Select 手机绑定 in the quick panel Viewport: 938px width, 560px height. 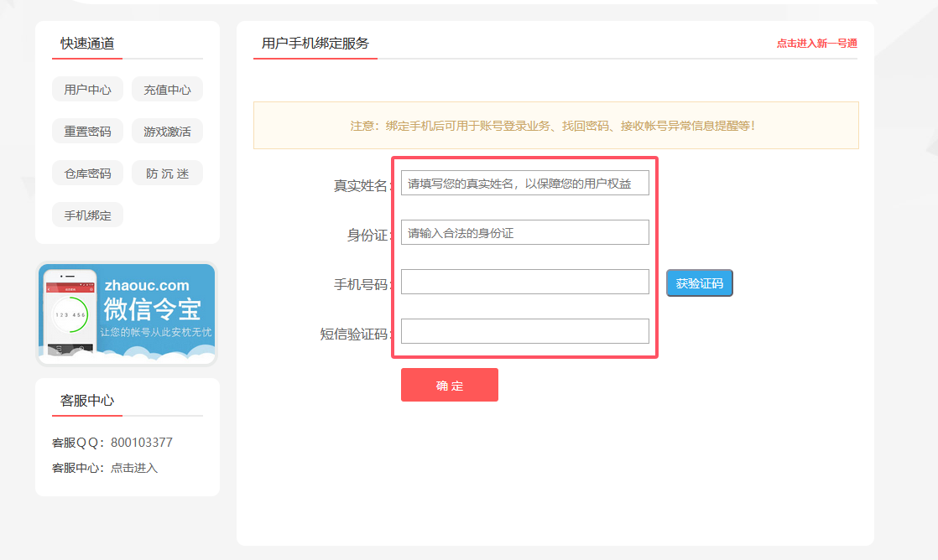87,215
